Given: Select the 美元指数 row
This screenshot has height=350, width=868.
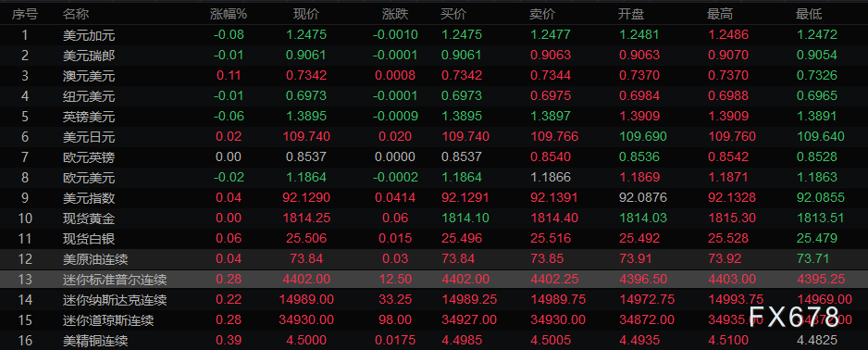Looking at the screenshot, I should [x=434, y=198].
